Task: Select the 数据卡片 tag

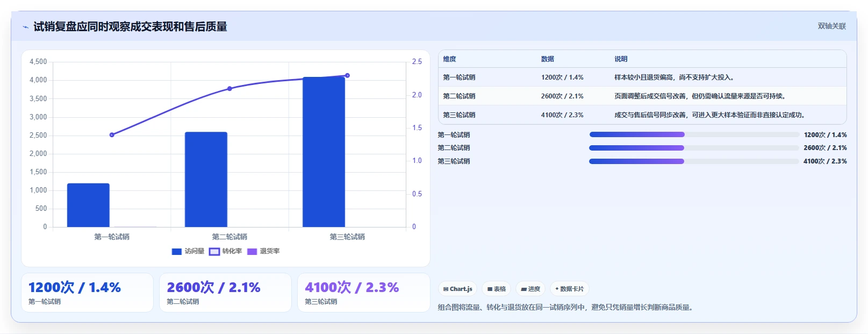Action: click(x=569, y=289)
